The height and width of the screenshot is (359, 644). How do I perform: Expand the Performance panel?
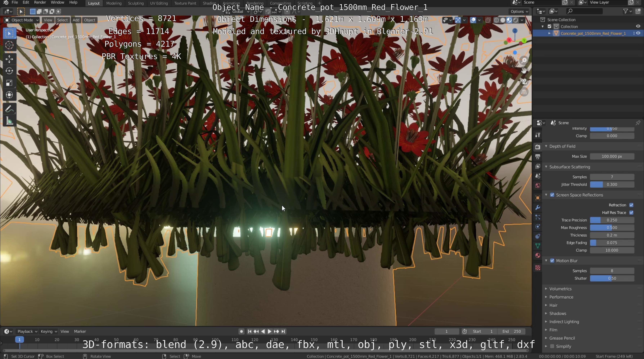pyautogui.click(x=561, y=297)
